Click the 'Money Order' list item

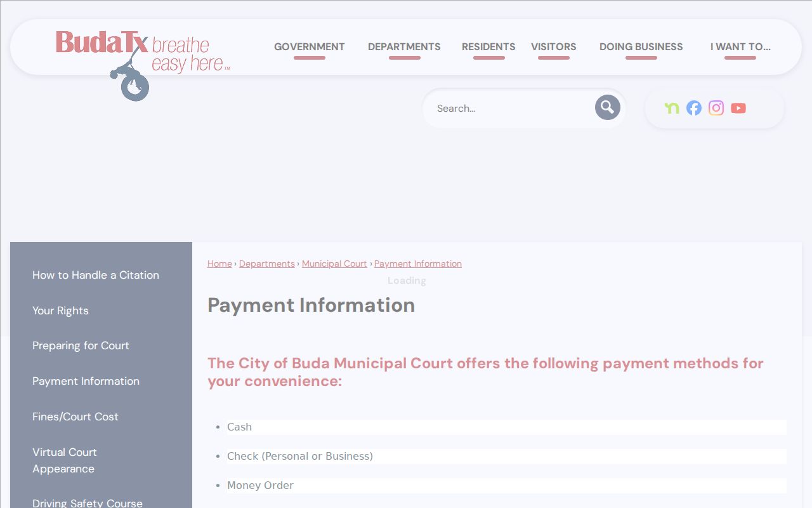[x=506, y=486]
